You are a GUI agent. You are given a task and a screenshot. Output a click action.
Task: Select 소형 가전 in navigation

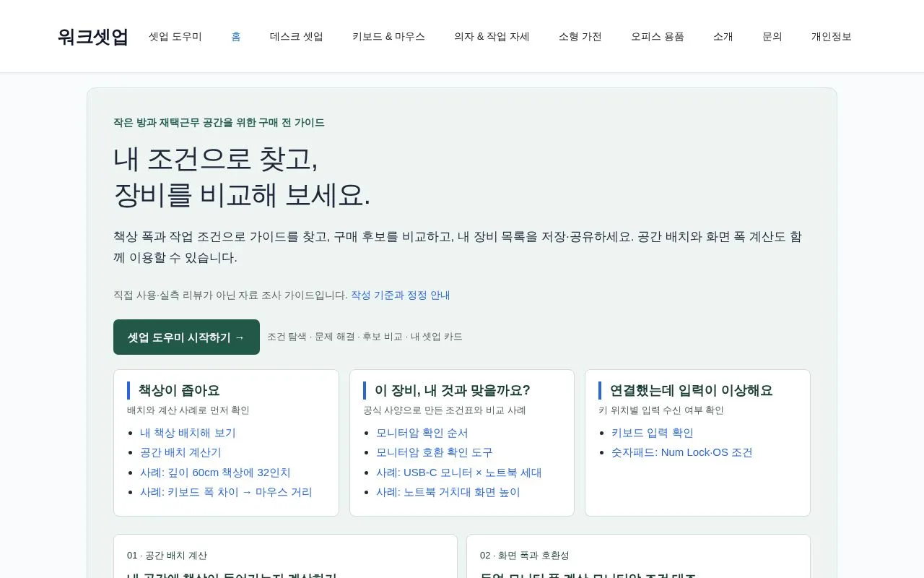click(580, 36)
